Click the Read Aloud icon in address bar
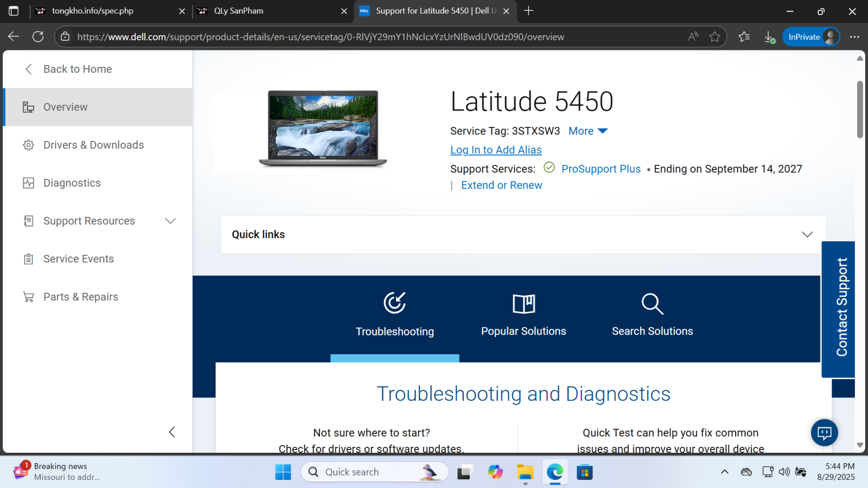 point(693,37)
